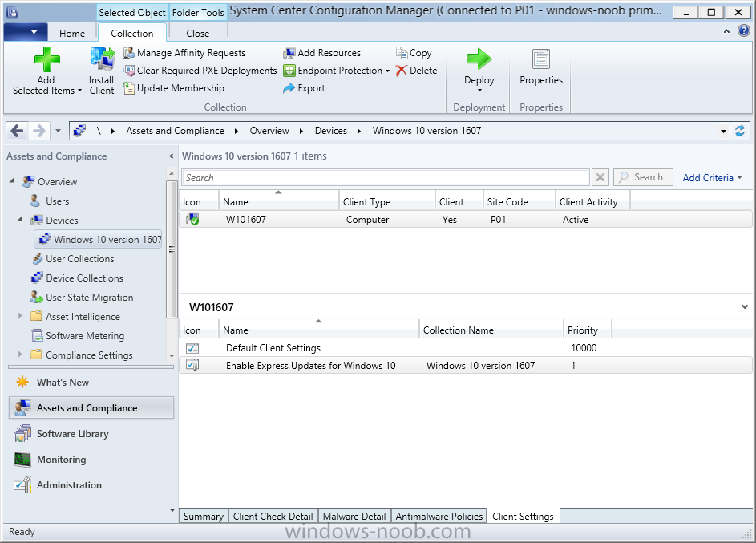The height and width of the screenshot is (543, 756).
Task: Click the Add Selected Items green plus icon
Action: coord(46,60)
